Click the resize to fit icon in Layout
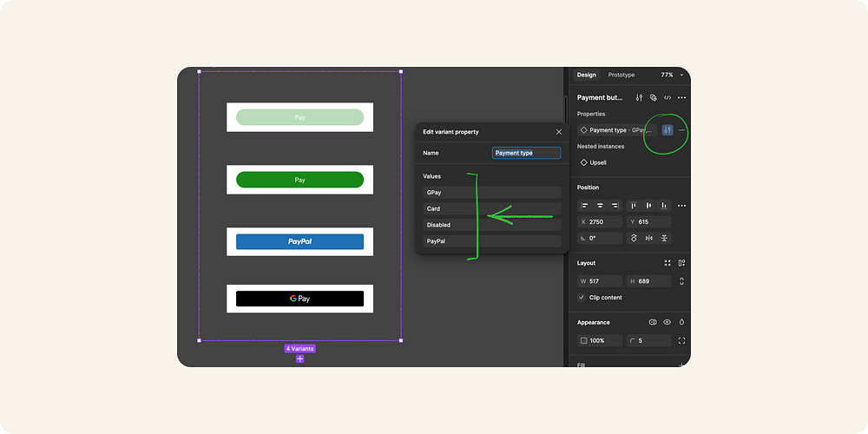Image resolution: width=868 pixels, height=434 pixels. tap(667, 263)
